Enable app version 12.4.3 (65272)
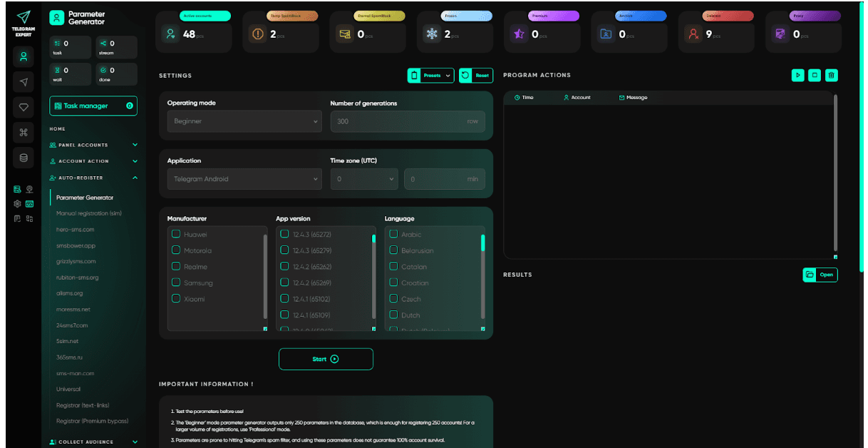The width and height of the screenshot is (868, 448). 284,234
